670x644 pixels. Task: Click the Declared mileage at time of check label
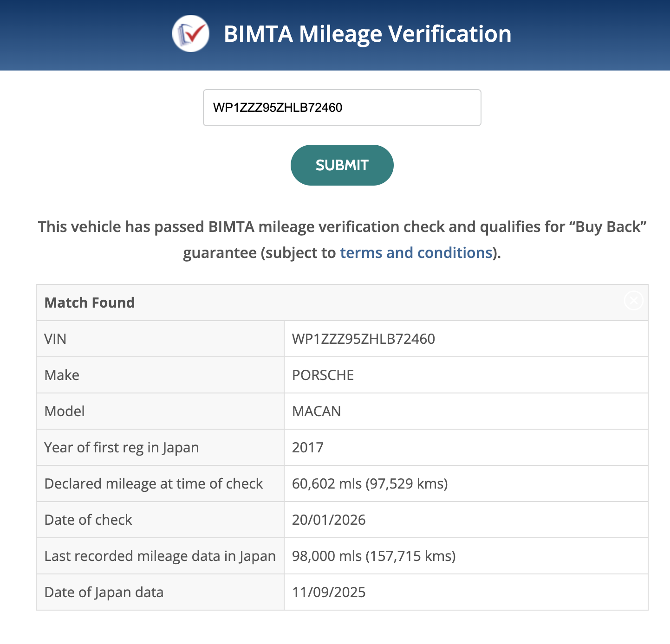pyautogui.click(x=153, y=483)
